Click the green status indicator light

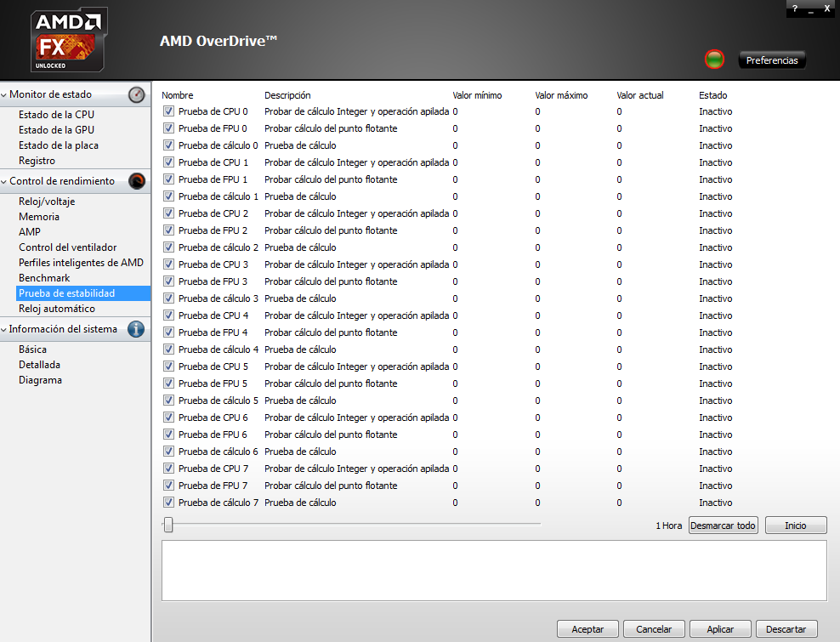point(714,60)
